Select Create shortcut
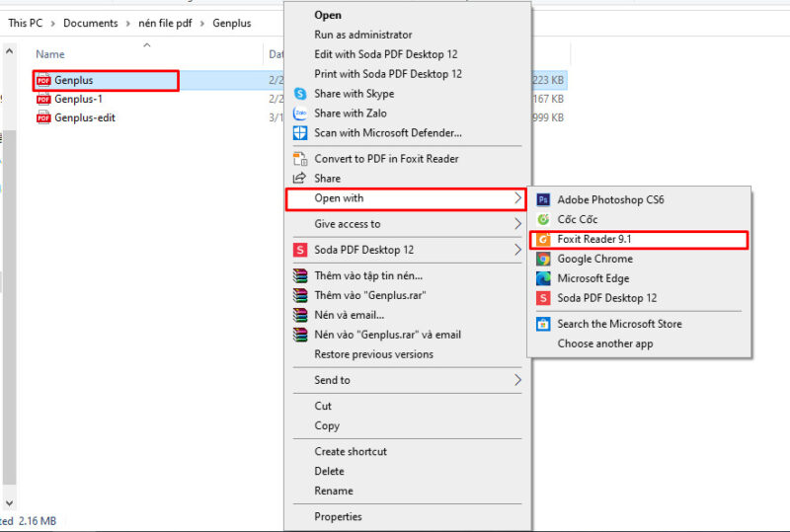The image size is (790, 532). [x=351, y=452]
